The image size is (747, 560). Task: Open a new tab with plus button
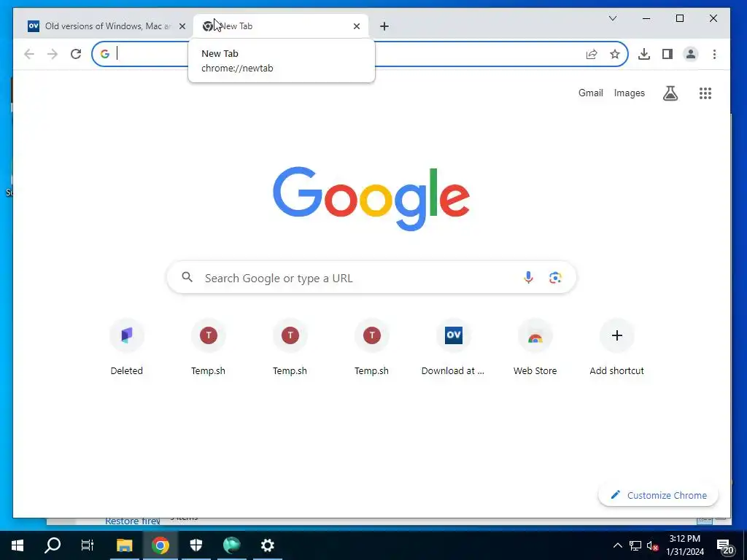click(x=384, y=26)
